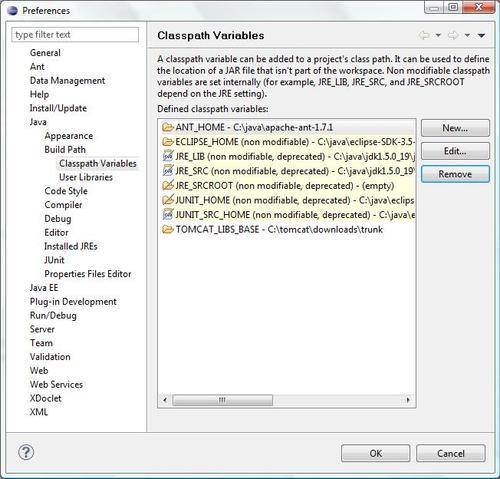Open Installed JREs preference page
The image size is (500, 479).
71,246
